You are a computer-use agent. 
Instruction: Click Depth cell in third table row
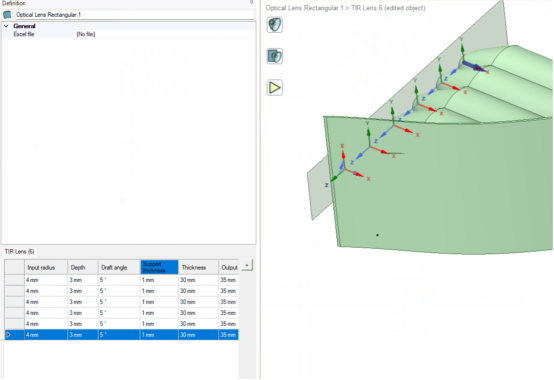pos(83,302)
